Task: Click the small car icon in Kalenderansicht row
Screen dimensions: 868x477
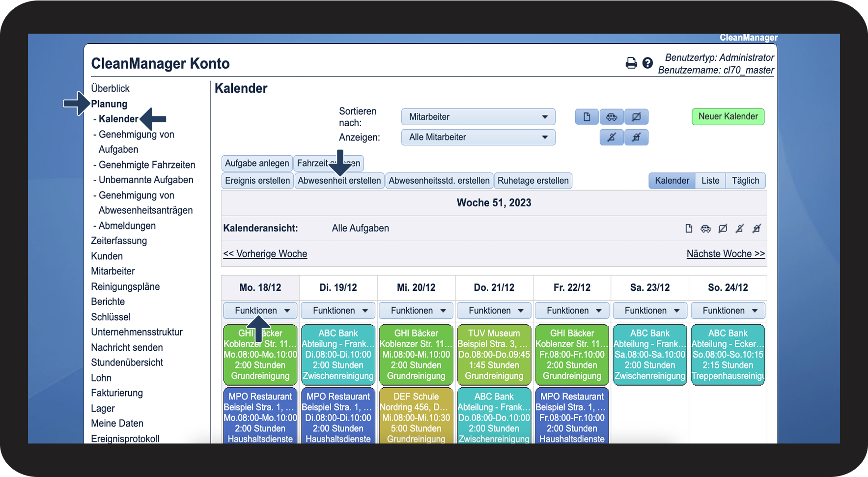Action: pos(706,228)
